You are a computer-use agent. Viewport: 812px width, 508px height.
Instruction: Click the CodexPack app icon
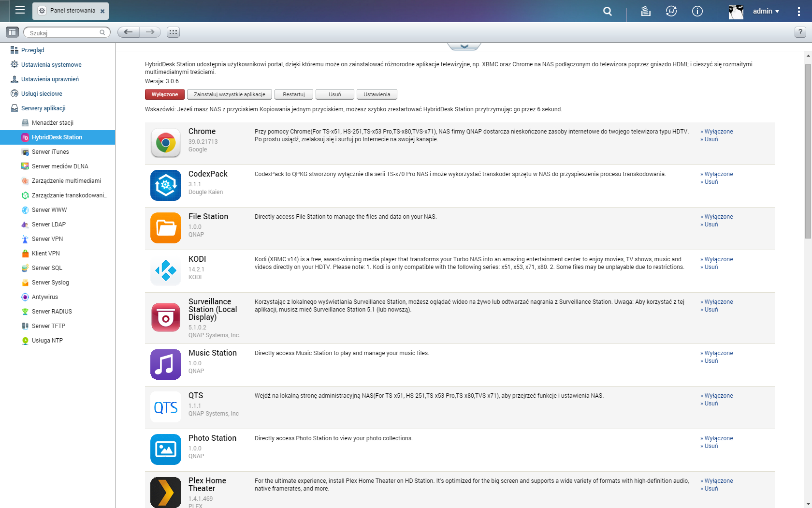tap(166, 185)
